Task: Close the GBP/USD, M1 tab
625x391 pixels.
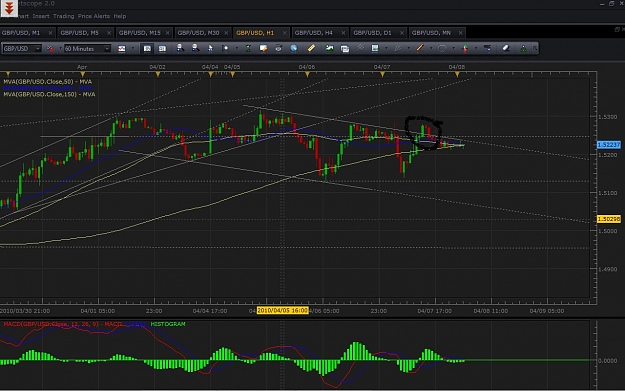Action: tap(50, 33)
